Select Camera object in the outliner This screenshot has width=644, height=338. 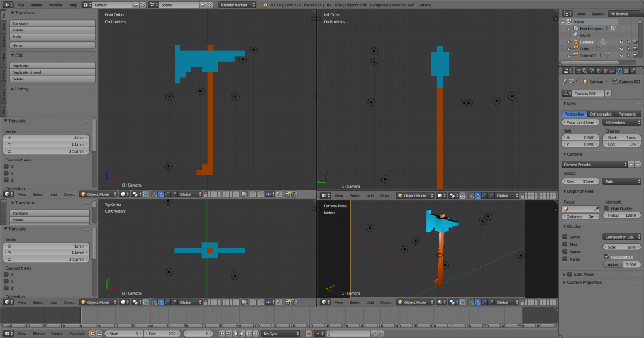tap(586, 42)
